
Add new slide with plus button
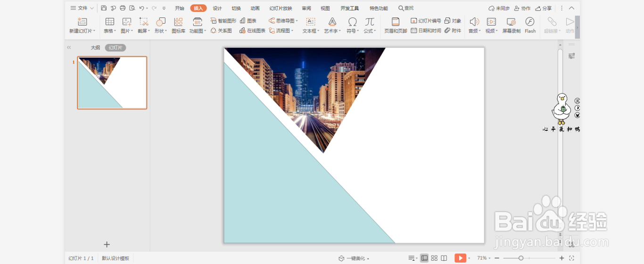(107, 244)
